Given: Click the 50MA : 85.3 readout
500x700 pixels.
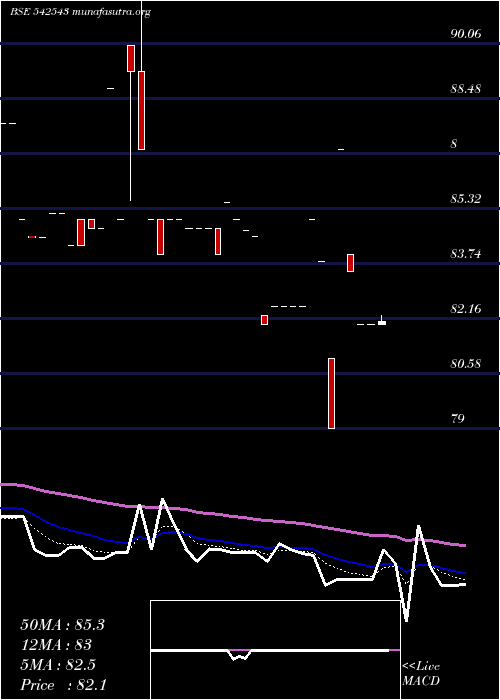Looking at the screenshot, I should click(62, 625).
